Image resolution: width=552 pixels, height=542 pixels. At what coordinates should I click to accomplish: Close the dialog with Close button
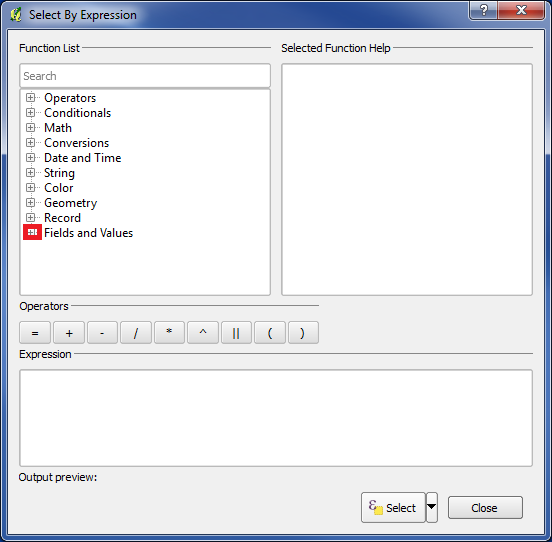485,508
